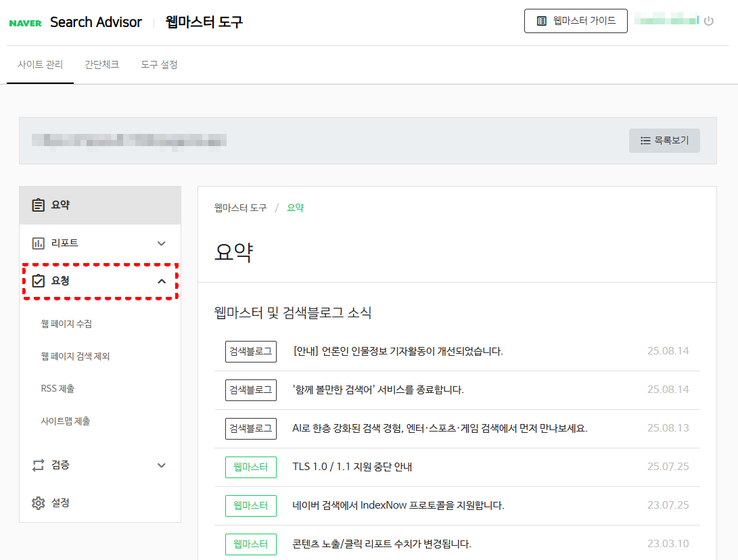Open the 웹마스터 가이드 button

576,21
